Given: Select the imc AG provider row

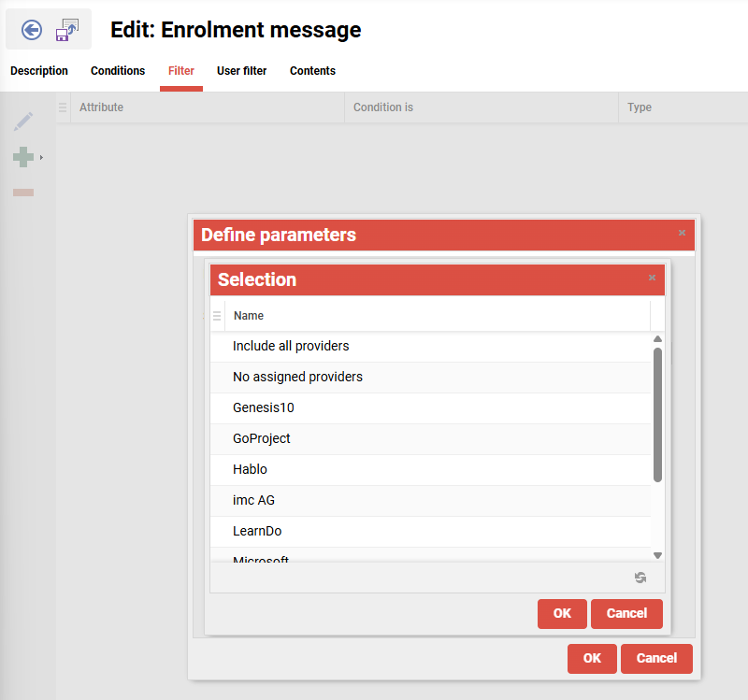Looking at the screenshot, I should click(x=253, y=500).
